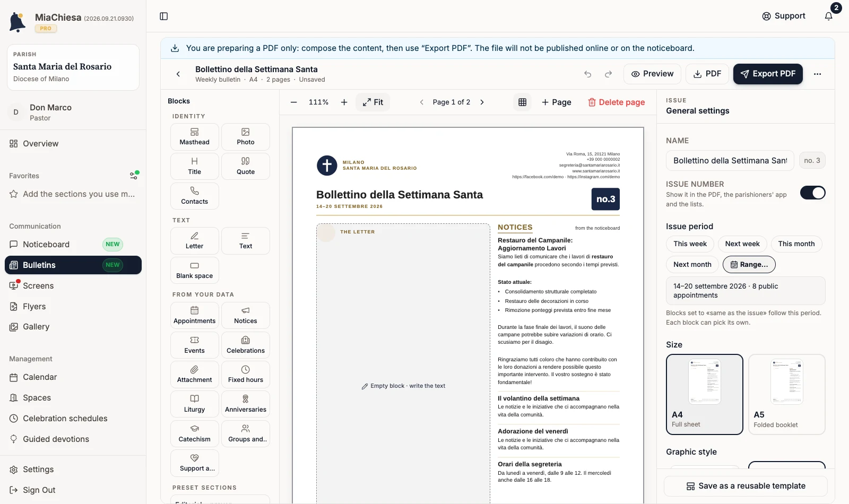Choose the A5 Folded booklet size
Viewport: 849px width, 504px height.
click(787, 395)
